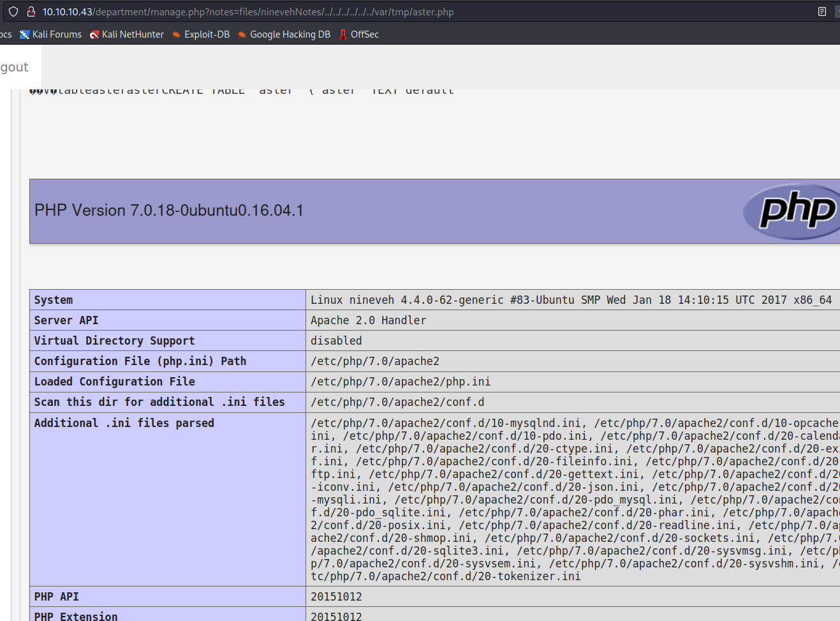This screenshot has height=621, width=840.
Task: Click the Google Hacking DB favicon
Action: pyautogui.click(x=242, y=34)
